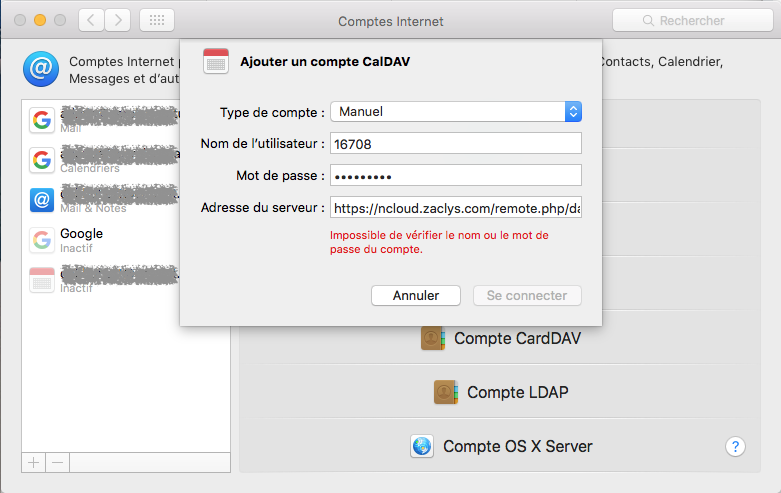Click the Annuler button
Image resolution: width=781 pixels, height=493 pixels.
coord(416,295)
